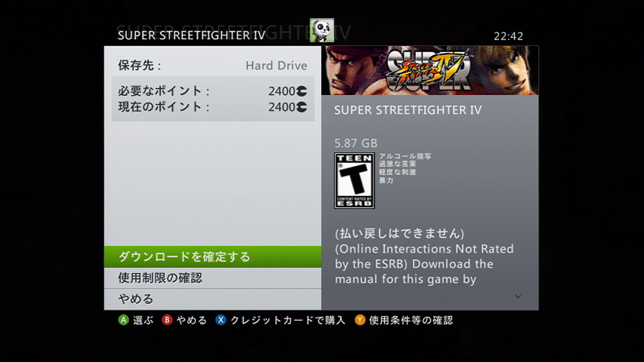Click the クレジットカードで購入 label
644x362 pixels.
tap(288, 320)
